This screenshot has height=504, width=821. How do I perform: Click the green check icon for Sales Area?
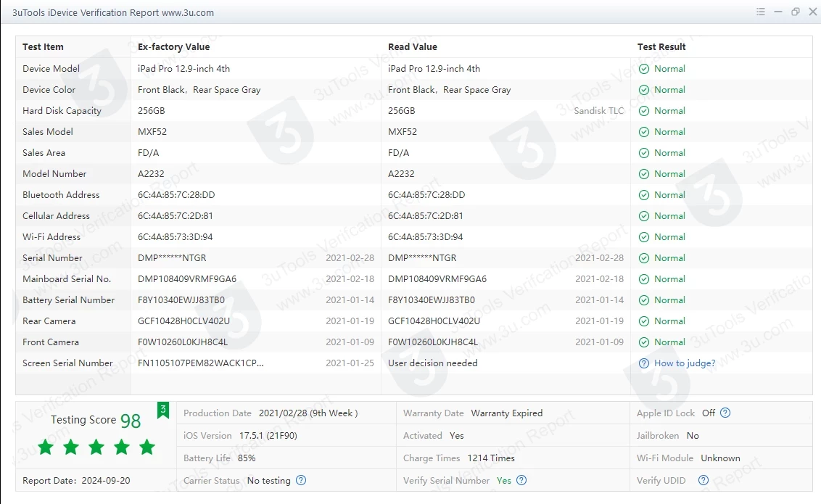pyautogui.click(x=644, y=153)
